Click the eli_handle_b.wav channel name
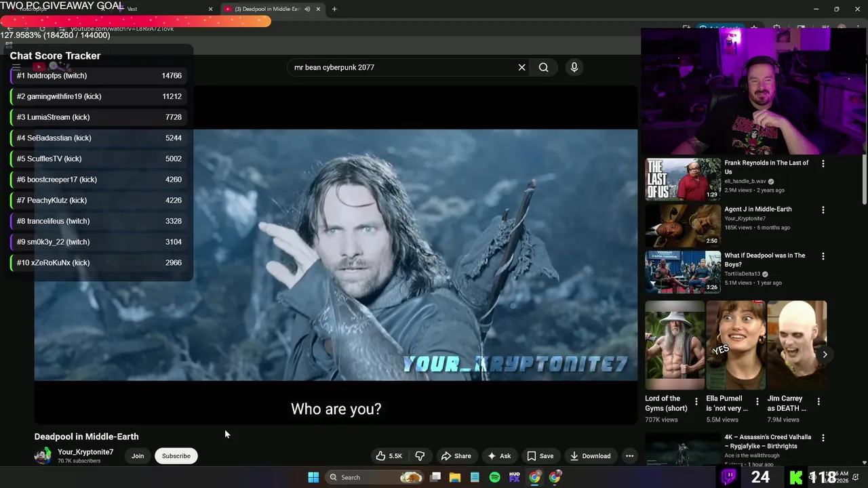Image resolution: width=868 pixels, height=488 pixels. coord(745,181)
